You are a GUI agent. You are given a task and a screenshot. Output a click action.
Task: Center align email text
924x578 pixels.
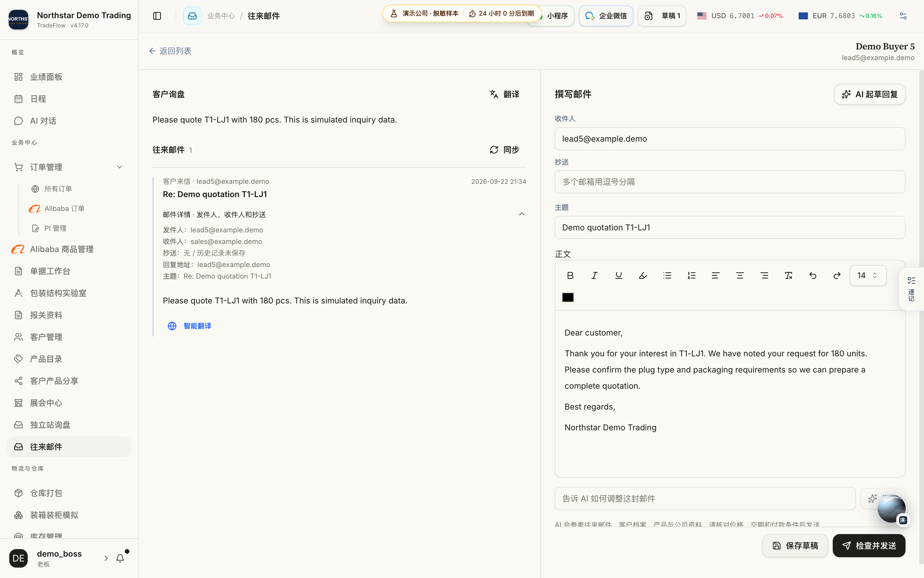(x=740, y=276)
